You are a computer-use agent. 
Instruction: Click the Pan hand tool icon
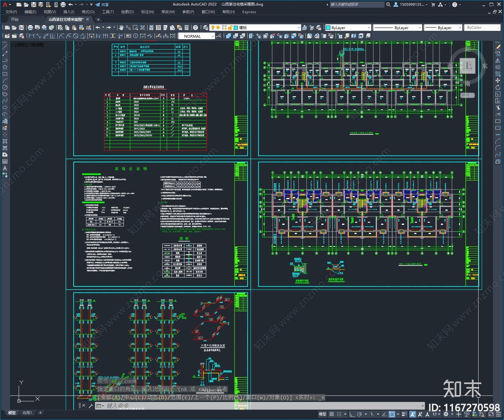(x=121, y=28)
